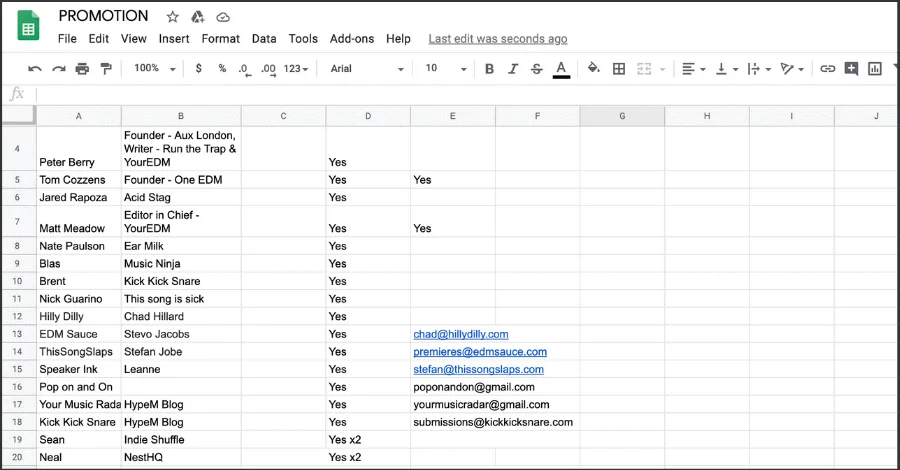Increase decimal places
The image size is (900, 470).
[268, 69]
